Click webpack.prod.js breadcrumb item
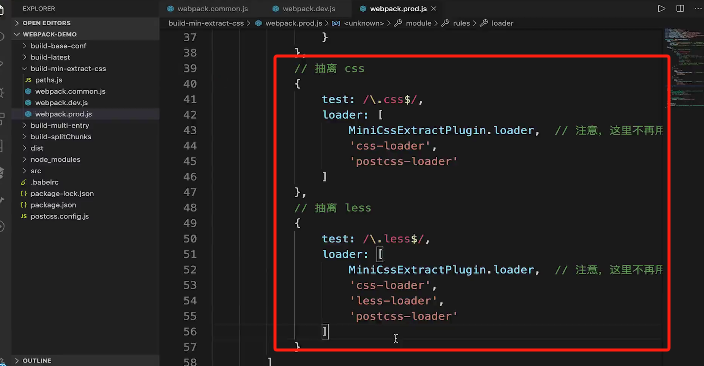Image resolution: width=704 pixels, height=366 pixels. [x=294, y=23]
